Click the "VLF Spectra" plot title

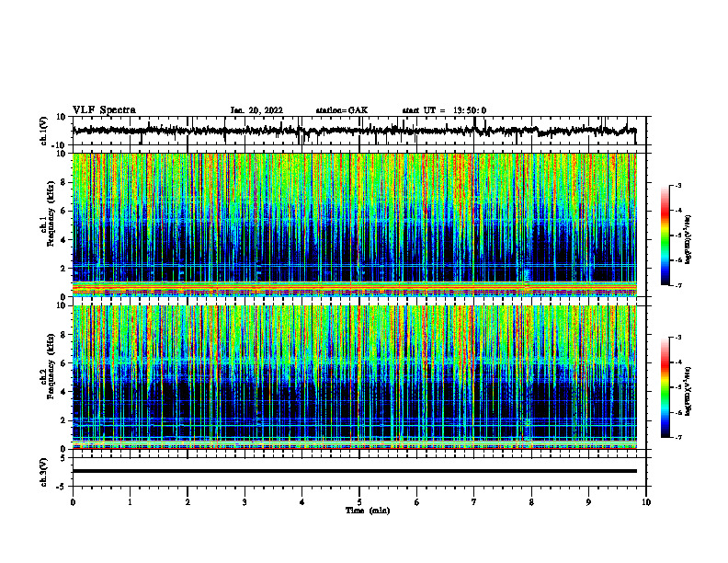(104, 110)
